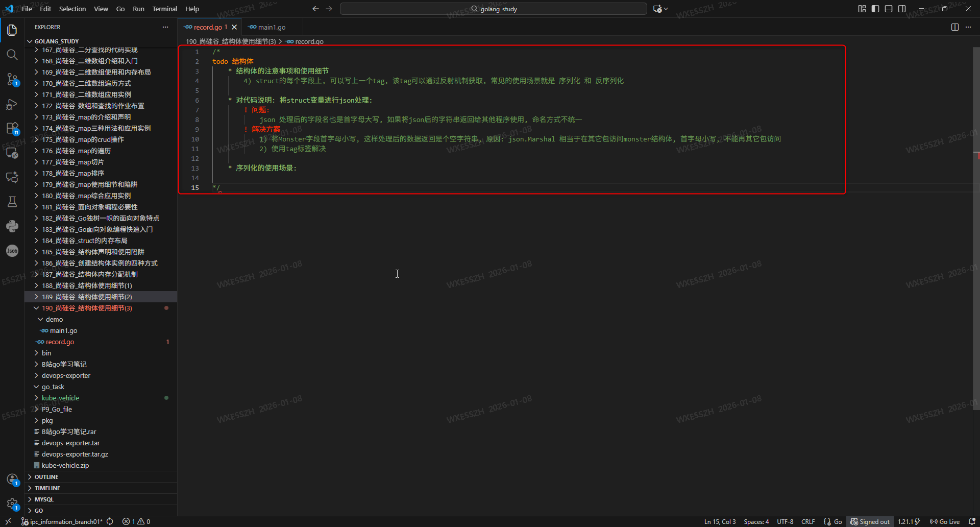Open the Source Control view
The width and height of the screenshot is (980, 527).
click(12, 79)
